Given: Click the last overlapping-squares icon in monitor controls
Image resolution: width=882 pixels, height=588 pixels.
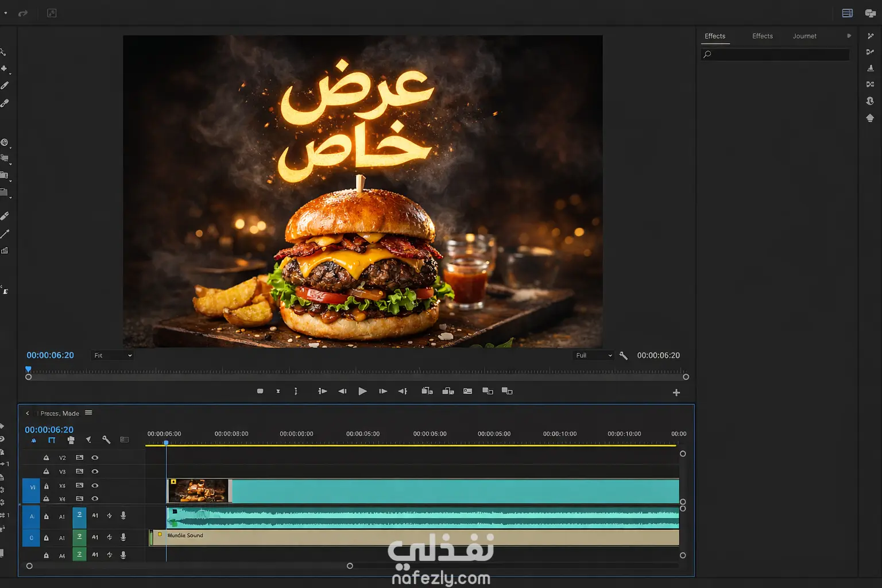Looking at the screenshot, I should (x=507, y=391).
